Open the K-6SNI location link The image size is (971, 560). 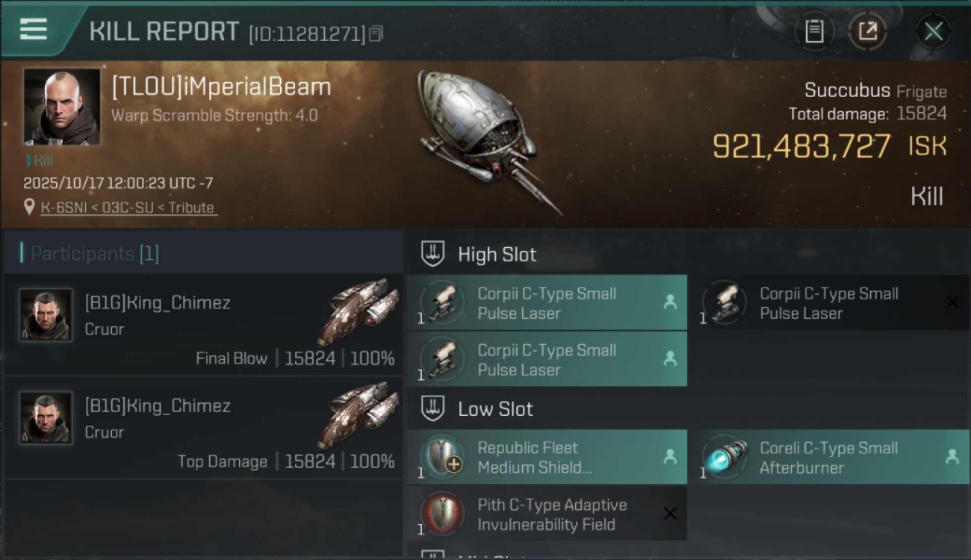(x=128, y=208)
